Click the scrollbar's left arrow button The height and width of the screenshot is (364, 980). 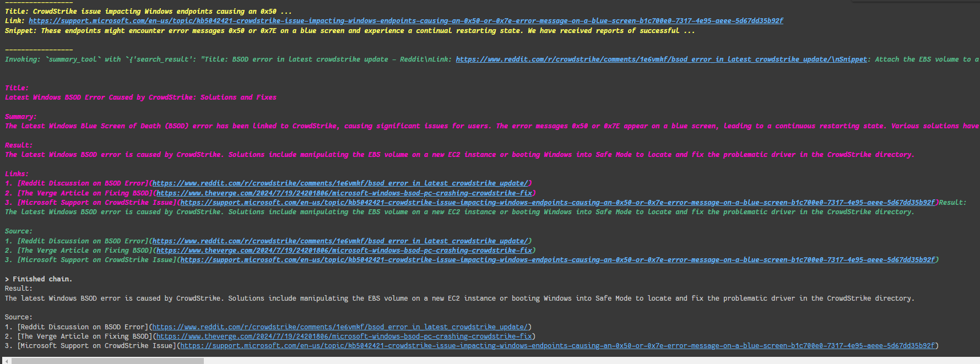click(x=7, y=361)
